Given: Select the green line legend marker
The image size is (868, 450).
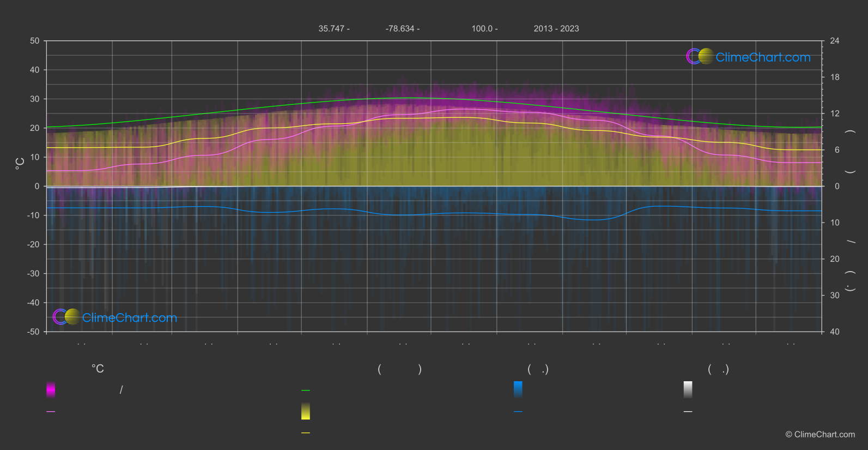Looking at the screenshot, I should coord(306,391).
